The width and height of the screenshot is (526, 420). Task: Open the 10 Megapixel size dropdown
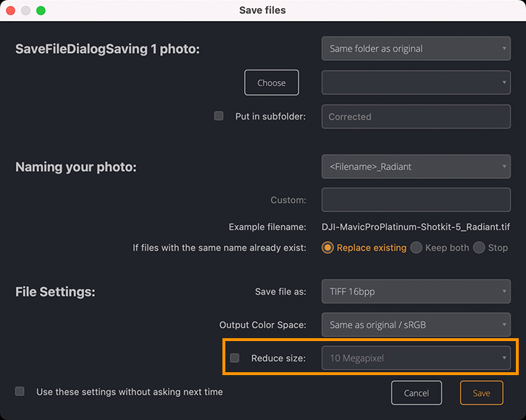pos(416,358)
